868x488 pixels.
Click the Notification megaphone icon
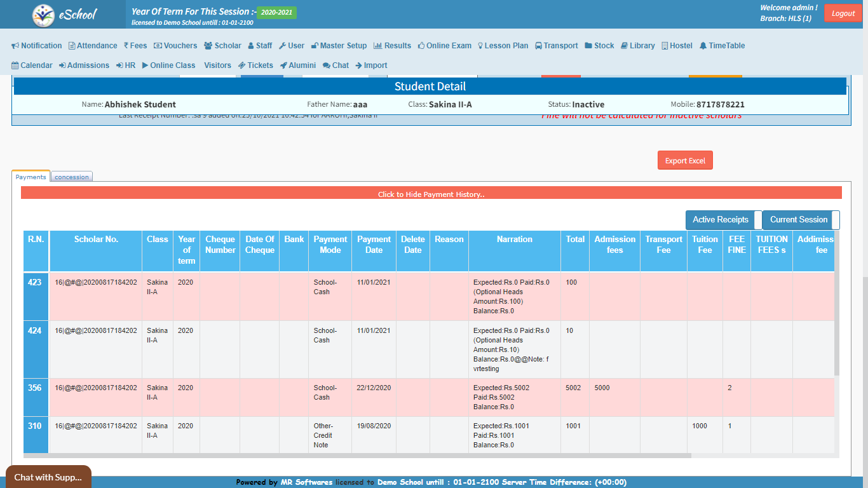pos(15,46)
